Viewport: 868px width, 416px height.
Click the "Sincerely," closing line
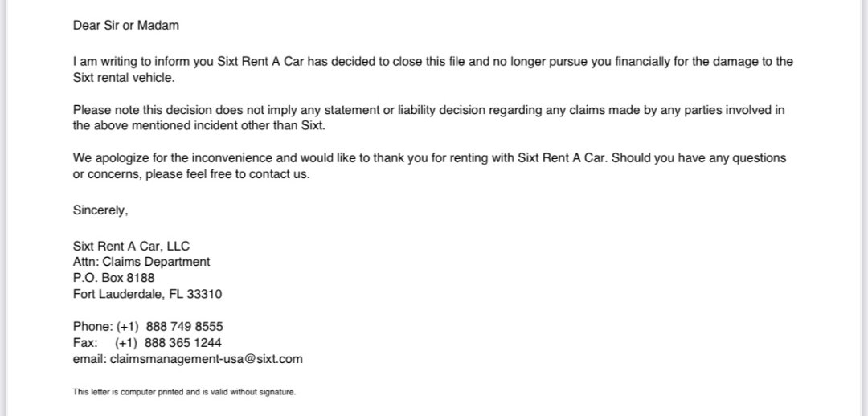pyautogui.click(x=100, y=210)
